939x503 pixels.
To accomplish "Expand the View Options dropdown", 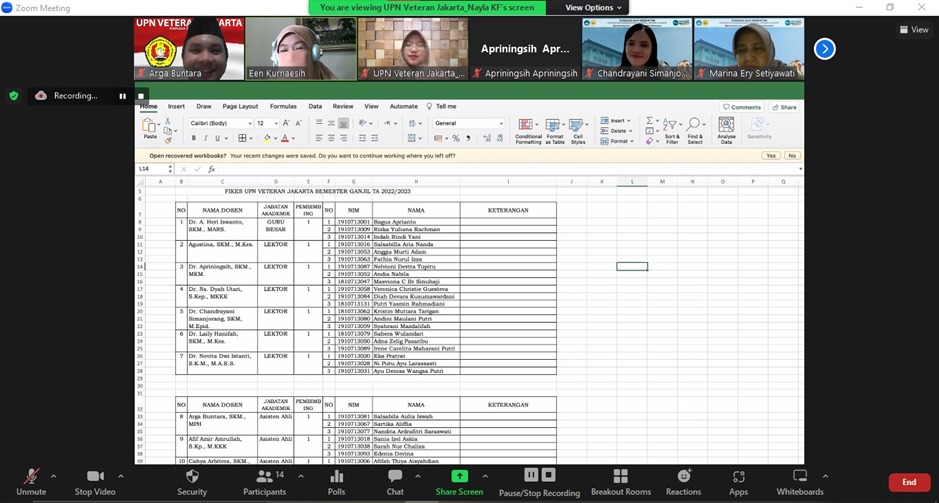I will 589,8.
